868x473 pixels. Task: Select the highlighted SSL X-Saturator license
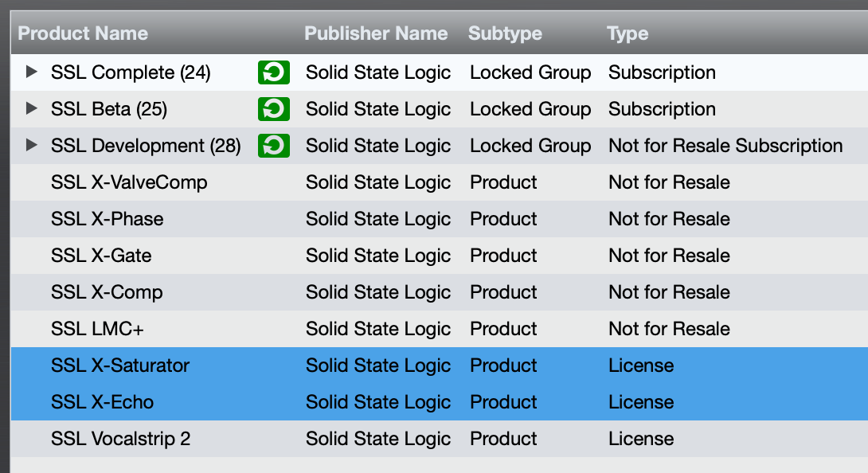tap(119, 365)
